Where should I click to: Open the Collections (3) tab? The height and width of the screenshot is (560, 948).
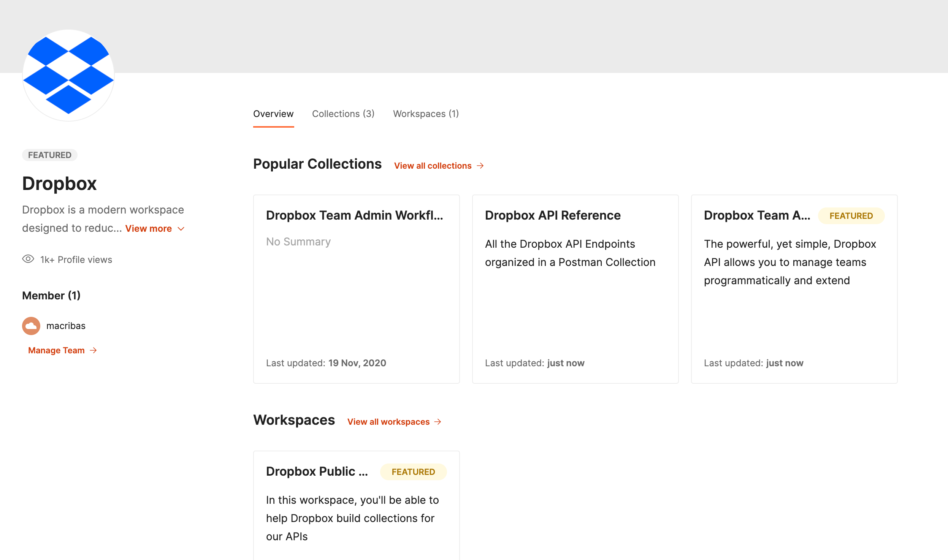(x=343, y=114)
